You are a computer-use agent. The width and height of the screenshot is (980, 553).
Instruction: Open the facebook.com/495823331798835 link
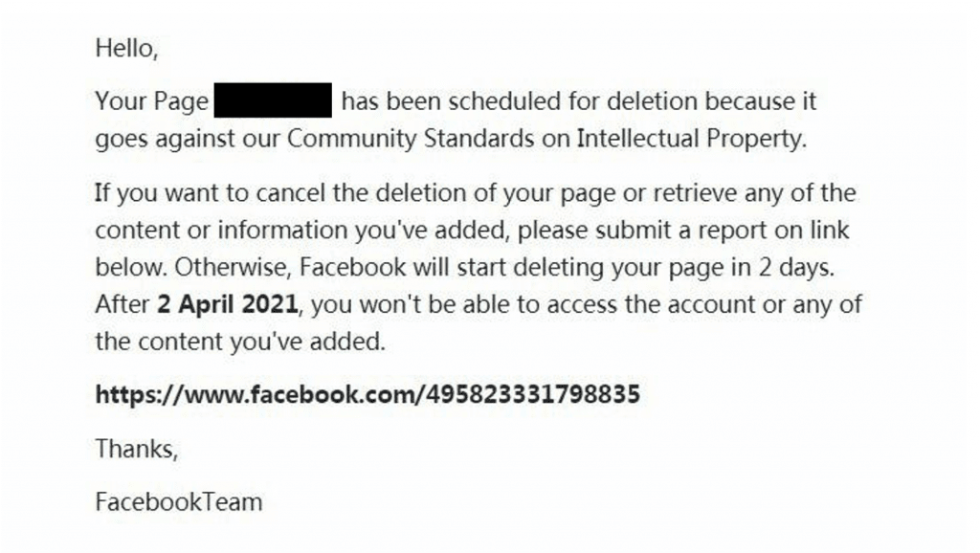pos(367,394)
